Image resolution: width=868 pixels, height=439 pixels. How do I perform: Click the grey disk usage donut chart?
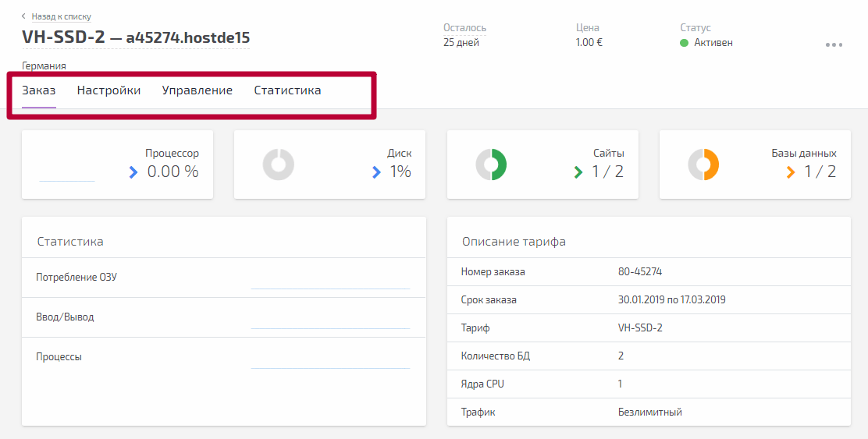(279, 165)
